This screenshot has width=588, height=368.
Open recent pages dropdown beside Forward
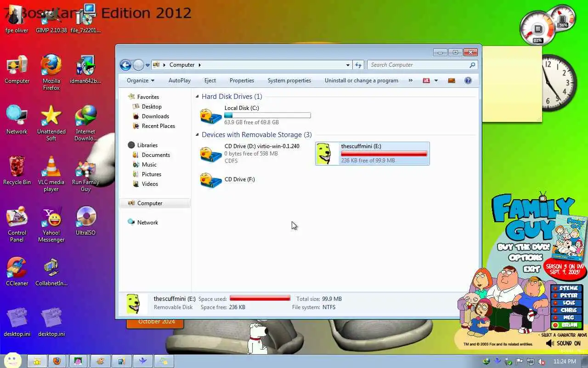(x=147, y=65)
